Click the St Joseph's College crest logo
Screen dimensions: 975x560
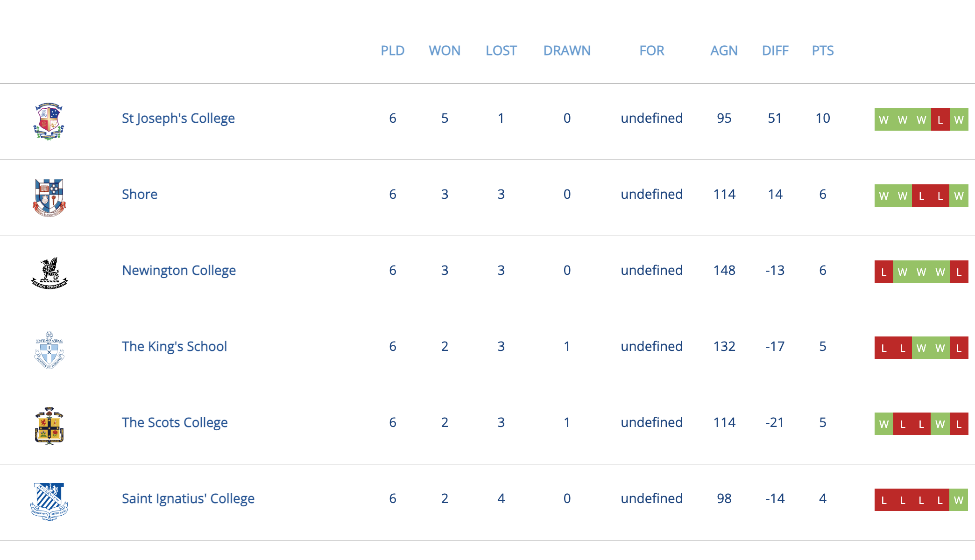[49, 121]
